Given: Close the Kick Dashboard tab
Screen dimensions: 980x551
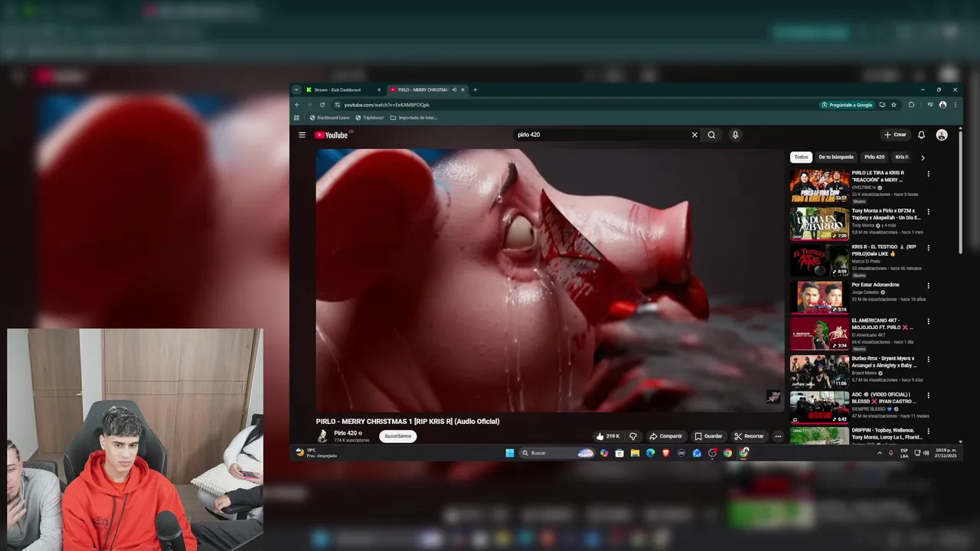Looking at the screenshot, I should click(x=378, y=90).
